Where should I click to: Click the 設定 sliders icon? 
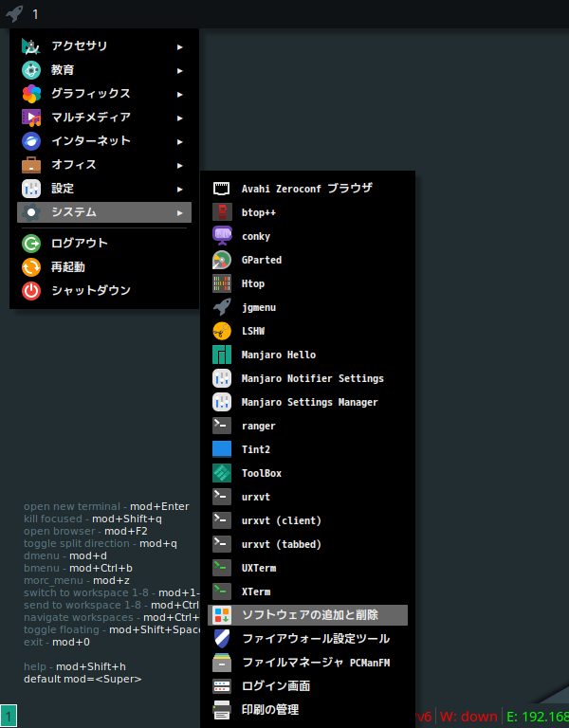coord(31,189)
